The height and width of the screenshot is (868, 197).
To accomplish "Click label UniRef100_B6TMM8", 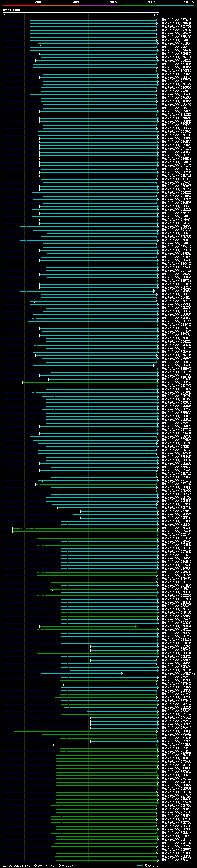I will 177,64.
